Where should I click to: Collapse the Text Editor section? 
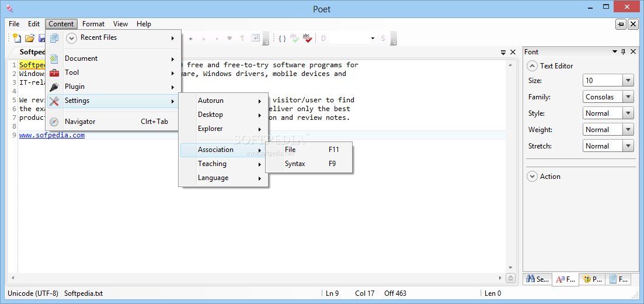tap(532, 66)
